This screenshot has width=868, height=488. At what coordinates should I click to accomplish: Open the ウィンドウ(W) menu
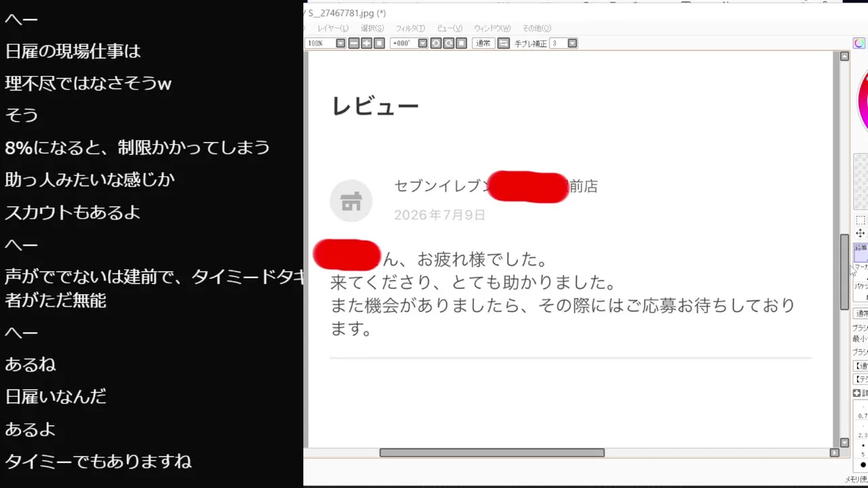[492, 28]
